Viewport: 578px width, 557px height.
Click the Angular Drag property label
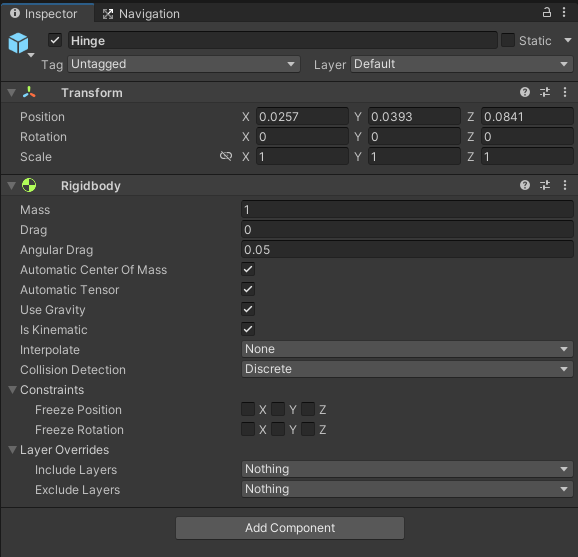[56, 250]
